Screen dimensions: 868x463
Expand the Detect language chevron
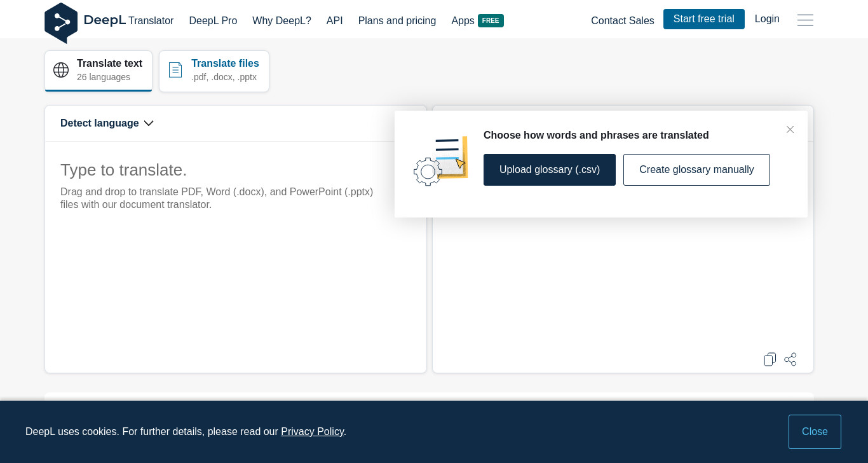[149, 123]
